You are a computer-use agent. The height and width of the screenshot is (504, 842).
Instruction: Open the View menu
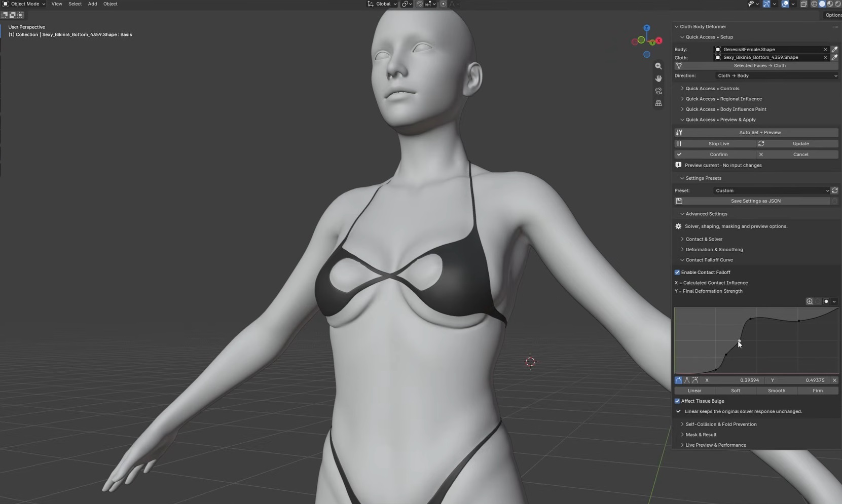click(x=57, y=4)
